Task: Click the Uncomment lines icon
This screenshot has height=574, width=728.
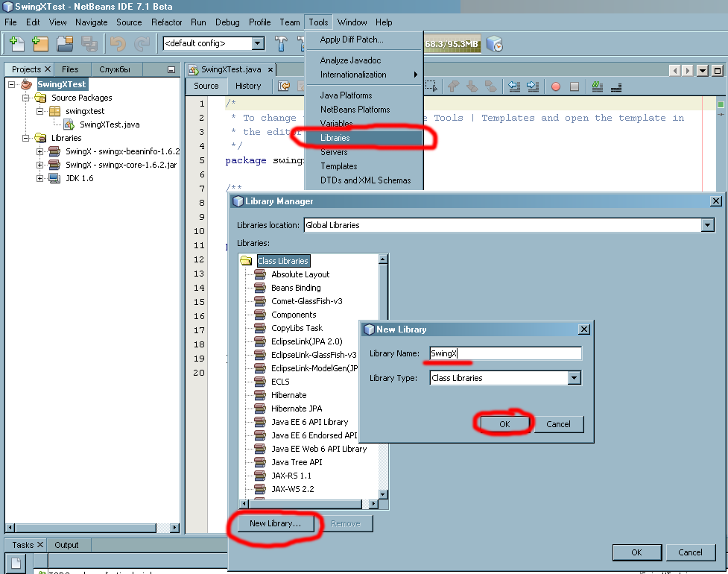Action: pos(616,86)
